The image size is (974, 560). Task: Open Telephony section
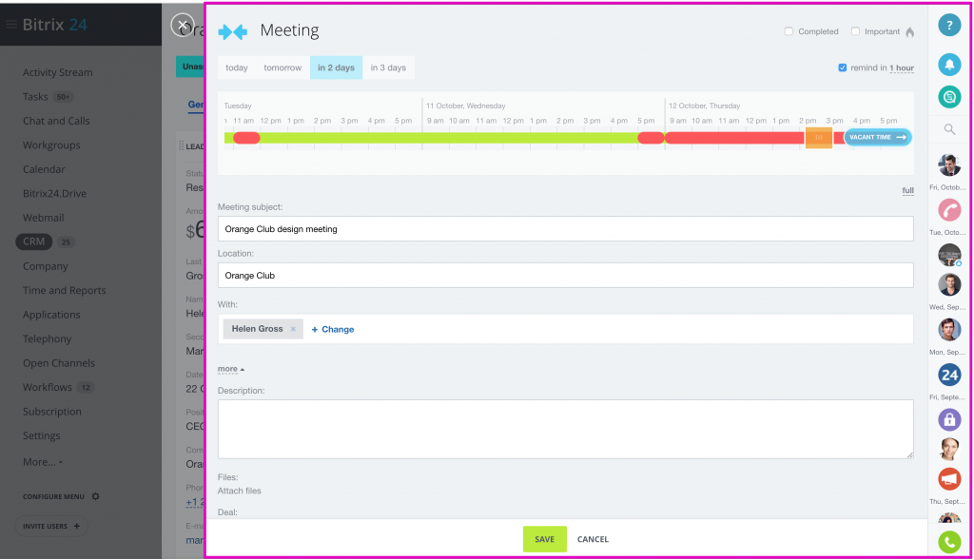point(48,339)
